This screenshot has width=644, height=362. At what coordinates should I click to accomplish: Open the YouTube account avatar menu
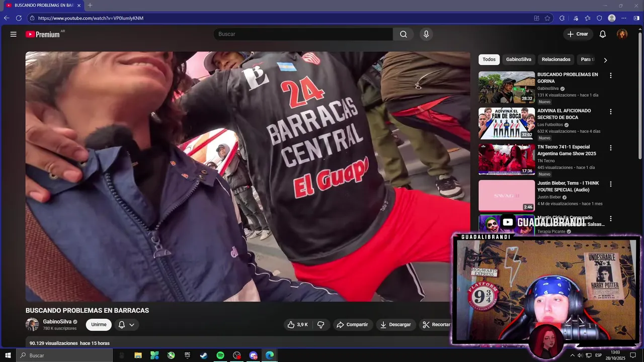point(622,34)
